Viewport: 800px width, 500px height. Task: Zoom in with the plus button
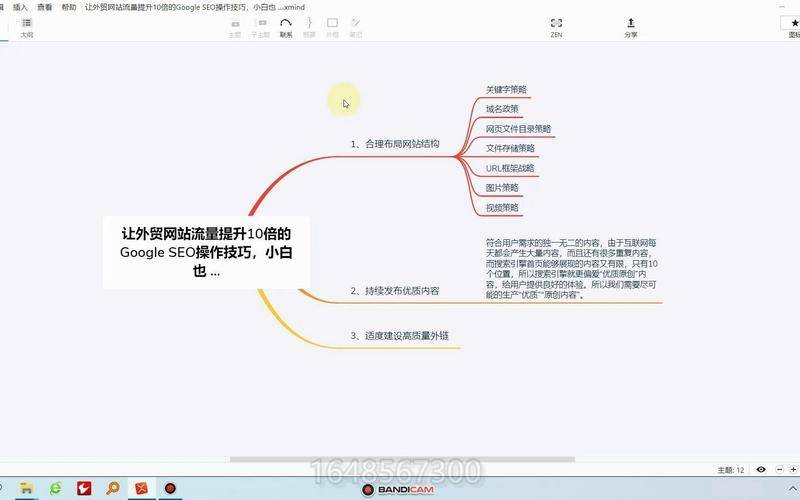point(793,469)
